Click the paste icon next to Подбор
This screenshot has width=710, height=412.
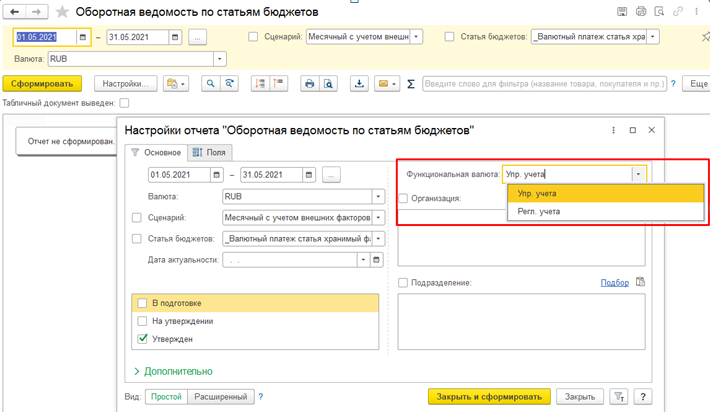641,283
